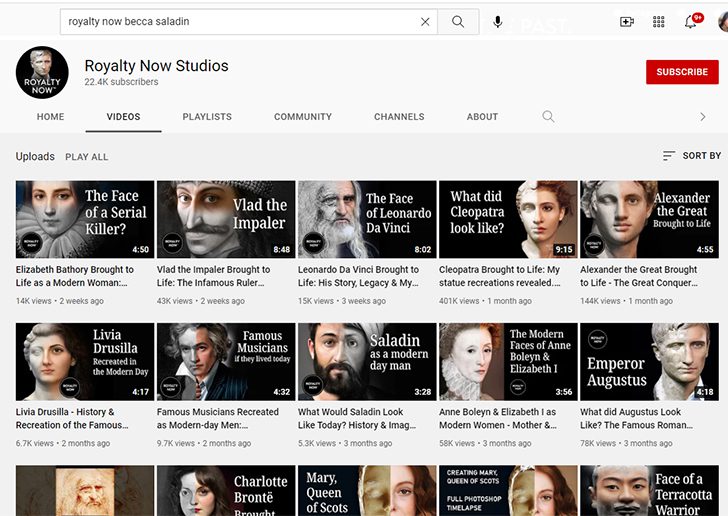The image size is (728, 516).
Task: Clear the search box with the X icon
Action: 425,21
